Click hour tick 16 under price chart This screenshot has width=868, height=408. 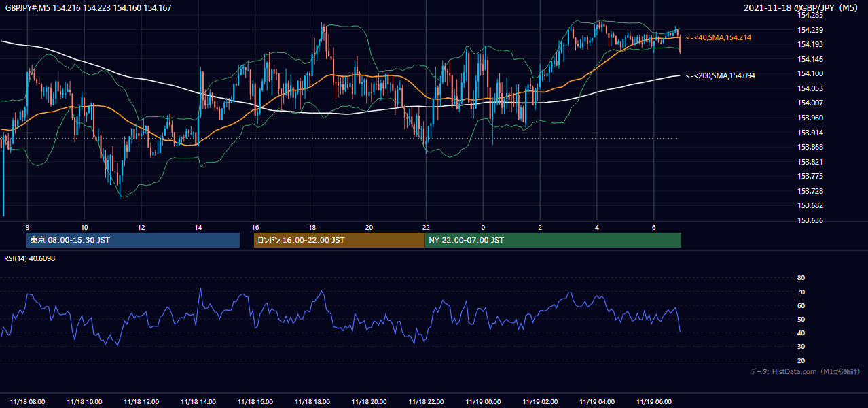coord(255,227)
